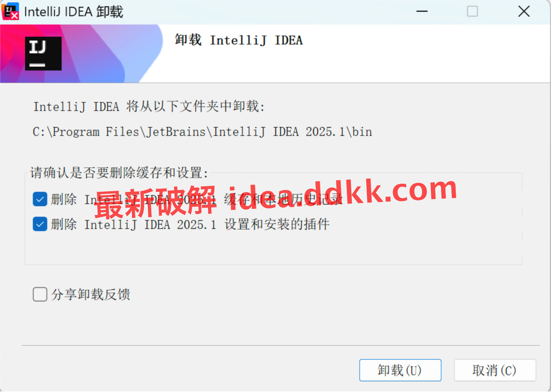Click the 设置和安装的插件 label text

pos(190,224)
